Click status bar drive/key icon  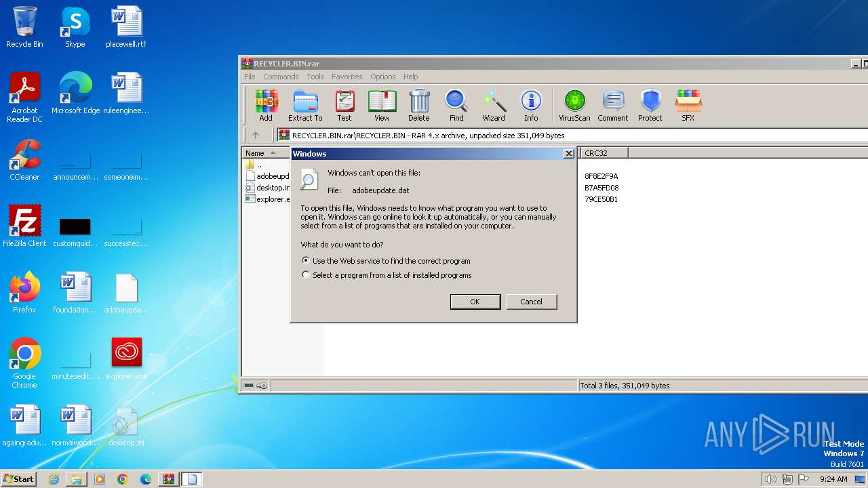[x=256, y=386]
